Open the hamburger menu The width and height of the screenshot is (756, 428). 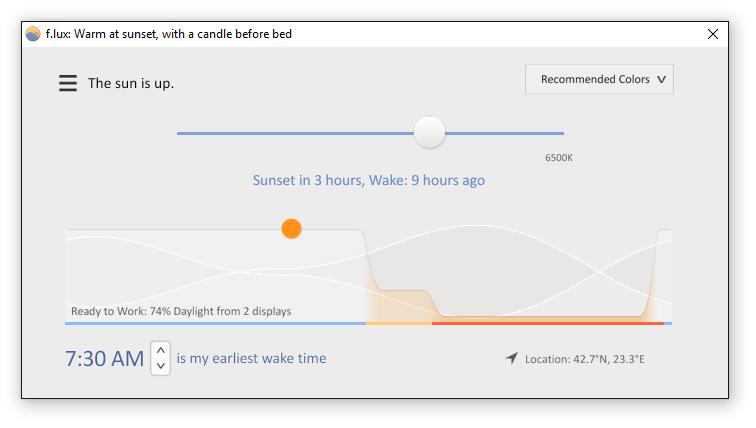(68, 83)
